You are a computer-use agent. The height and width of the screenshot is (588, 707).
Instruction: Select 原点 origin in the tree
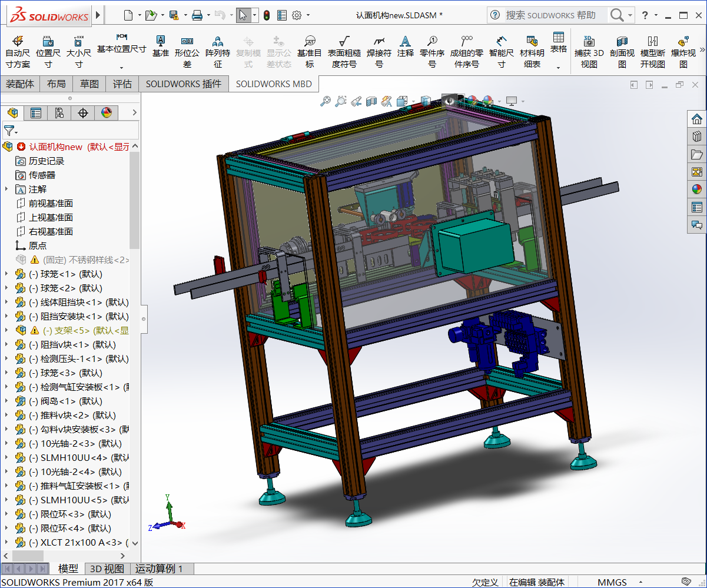(x=38, y=245)
